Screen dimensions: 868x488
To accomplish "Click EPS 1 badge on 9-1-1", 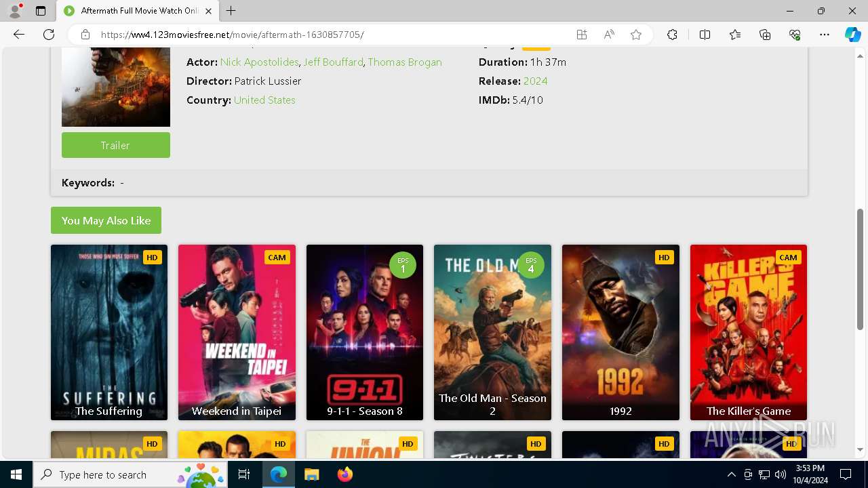I will pos(403,265).
